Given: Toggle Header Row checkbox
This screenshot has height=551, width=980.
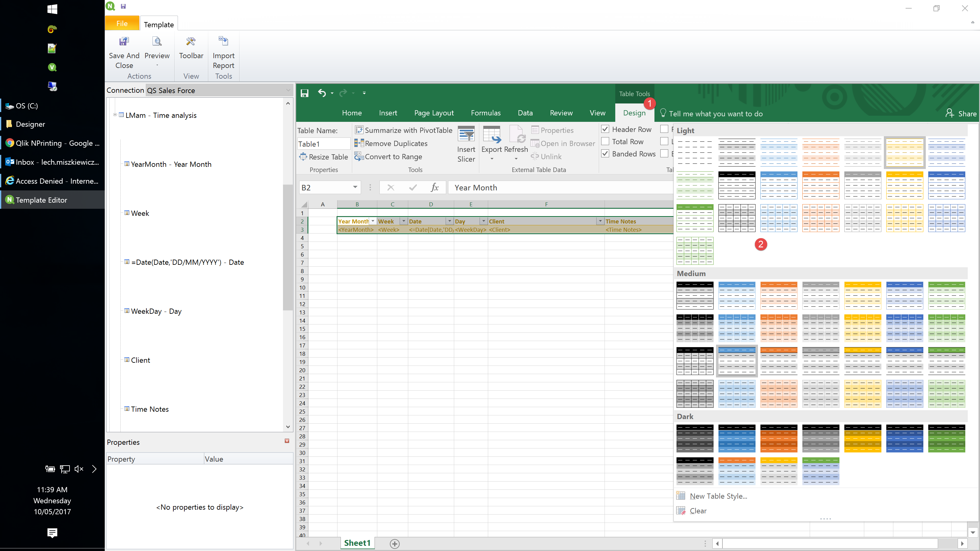Looking at the screenshot, I should [x=605, y=129].
